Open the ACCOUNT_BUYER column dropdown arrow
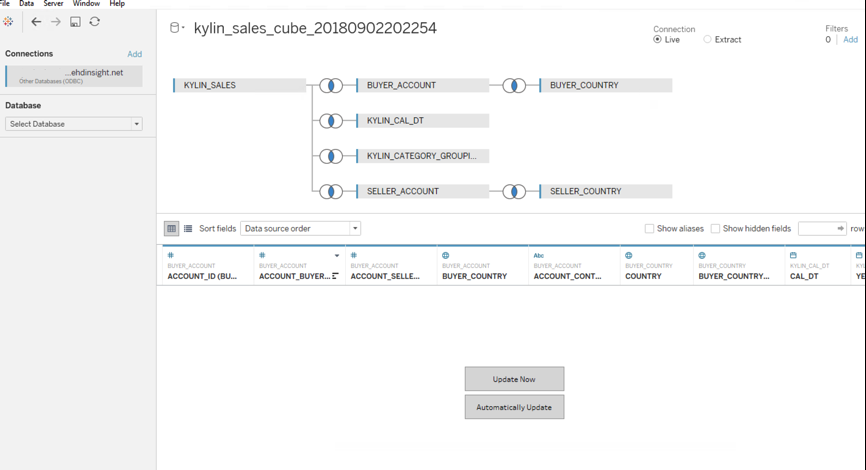This screenshot has width=866, height=470. click(x=337, y=256)
